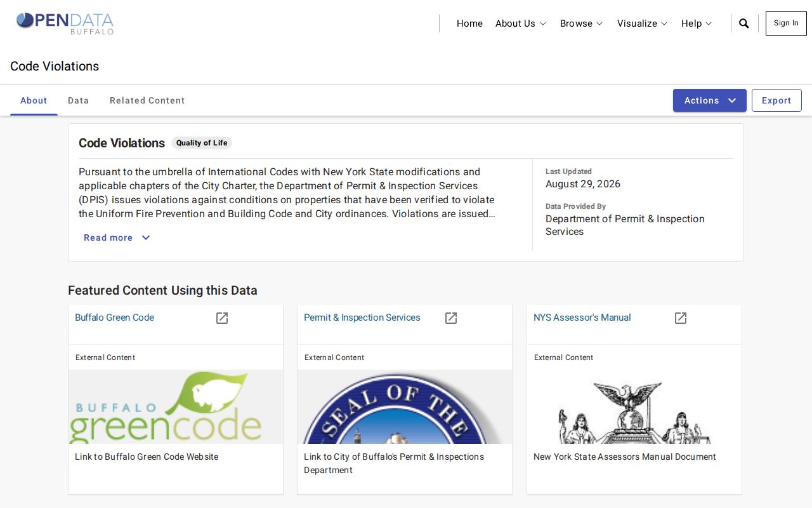Image resolution: width=812 pixels, height=508 pixels.
Task: Open the NYS Assessor's Manual link
Action: 582,317
